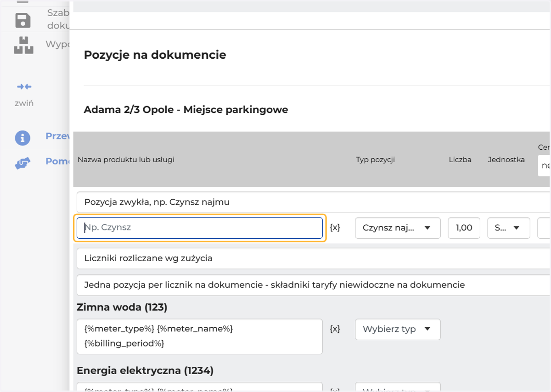551x392 pixels.
Task: Click the Zimna woda (123) heading
Action: pyautogui.click(x=122, y=308)
